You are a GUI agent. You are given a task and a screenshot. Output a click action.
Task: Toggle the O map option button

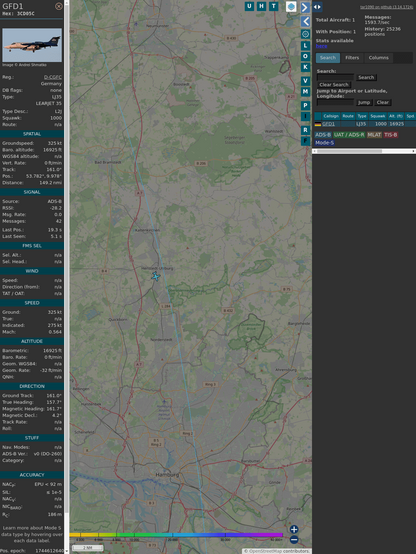tap(305, 56)
